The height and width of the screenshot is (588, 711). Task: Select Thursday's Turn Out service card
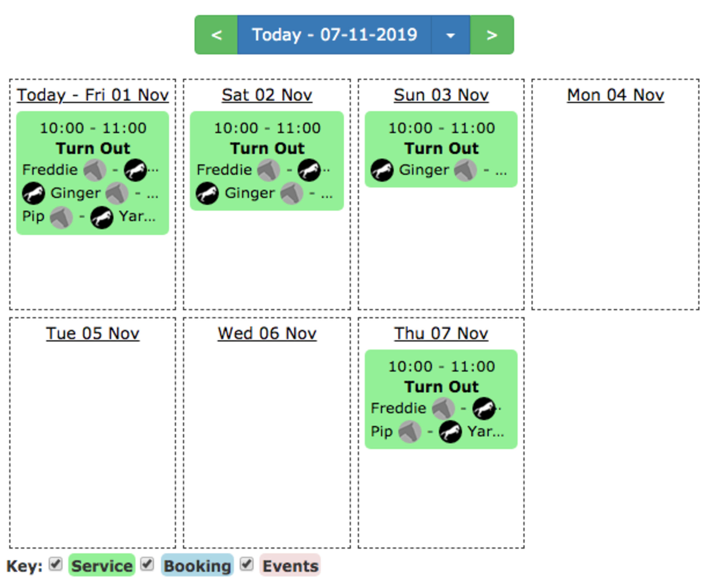441,399
